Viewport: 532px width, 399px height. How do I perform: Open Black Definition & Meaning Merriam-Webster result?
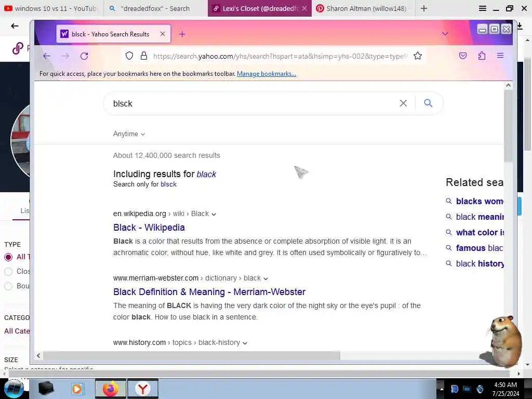click(209, 292)
